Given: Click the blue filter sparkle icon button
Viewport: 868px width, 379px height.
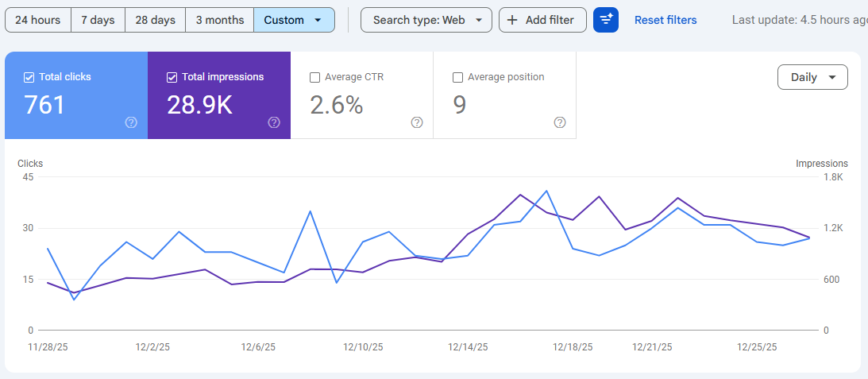Looking at the screenshot, I should tap(606, 20).
